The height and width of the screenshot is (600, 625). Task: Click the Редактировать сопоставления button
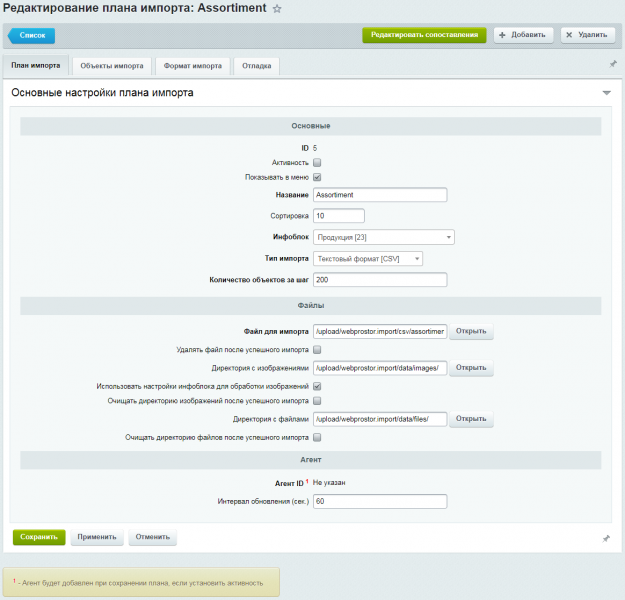coord(424,35)
